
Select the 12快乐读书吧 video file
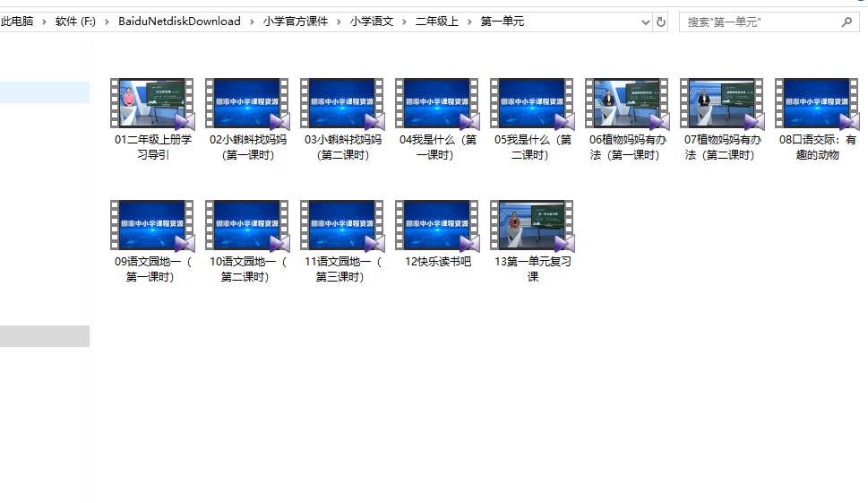(437, 226)
